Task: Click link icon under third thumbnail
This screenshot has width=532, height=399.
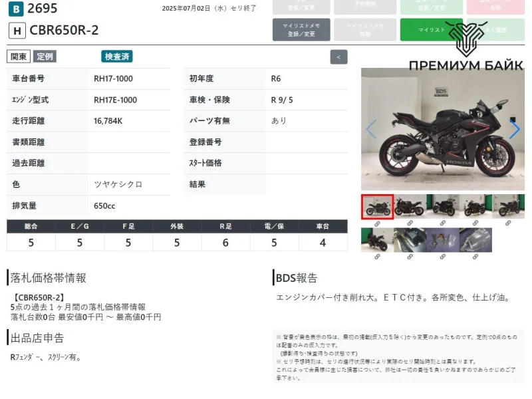Action: tap(442, 223)
